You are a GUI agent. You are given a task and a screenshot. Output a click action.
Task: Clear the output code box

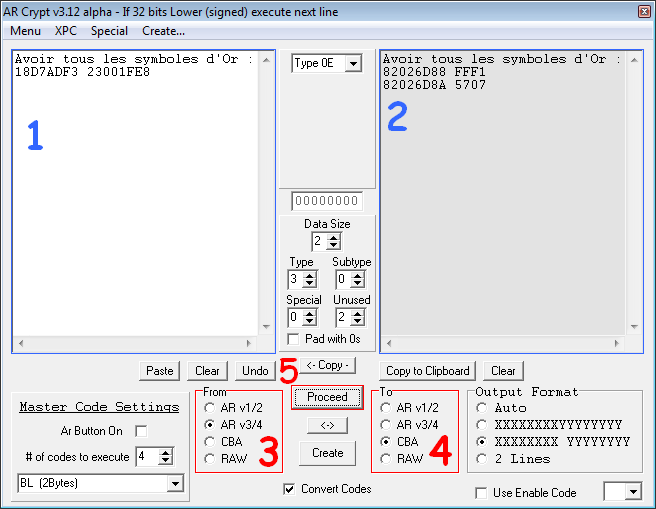tap(503, 371)
